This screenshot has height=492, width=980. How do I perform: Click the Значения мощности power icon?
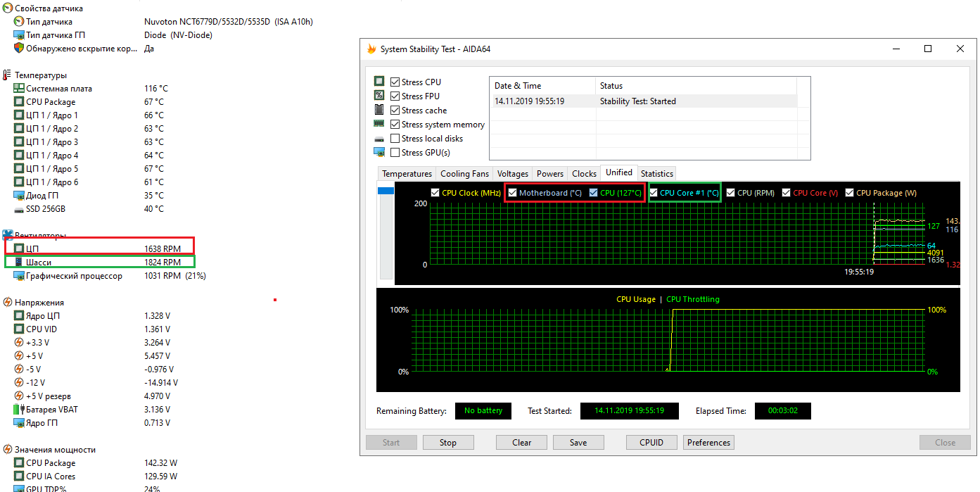tap(8, 450)
